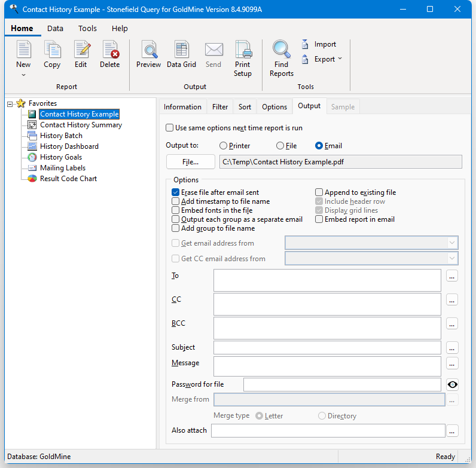Switch to the Options tab
Screen dimensions: 476x468
[274, 107]
